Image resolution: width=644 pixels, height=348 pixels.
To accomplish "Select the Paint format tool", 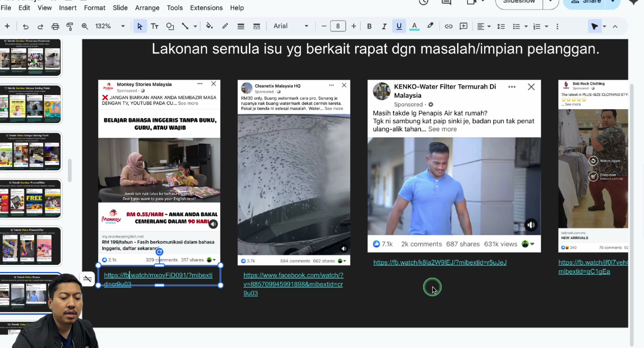I will coord(70,26).
